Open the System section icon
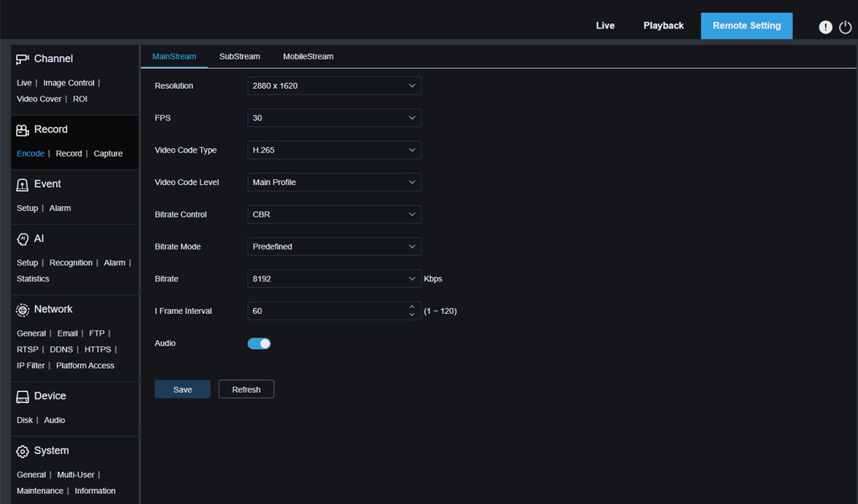 (21, 450)
